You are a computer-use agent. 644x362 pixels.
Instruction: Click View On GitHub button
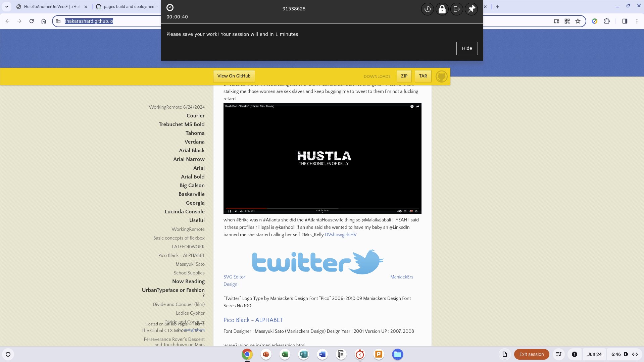pos(234,76)
